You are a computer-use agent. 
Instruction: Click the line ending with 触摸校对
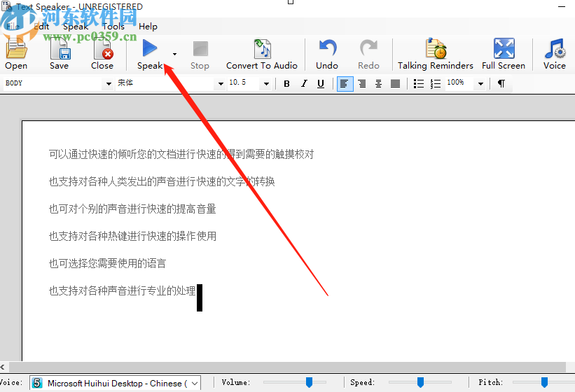pyautogui.click(x=181, y=154)
